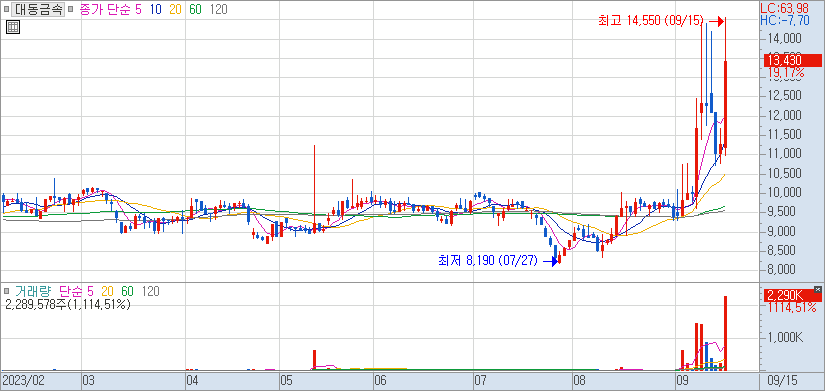This screenshot has height=391, width=825.
Task: Click the blue 10-day moving average label
Action: [155, 9]
